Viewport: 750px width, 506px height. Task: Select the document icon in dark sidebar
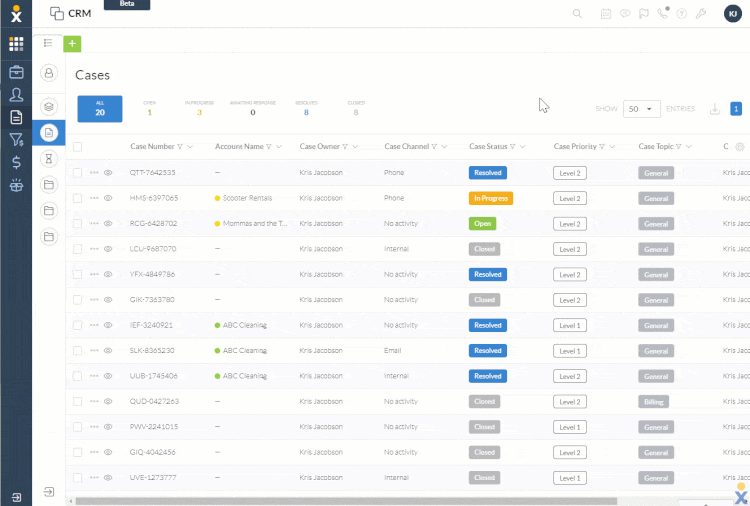point(16,117)
